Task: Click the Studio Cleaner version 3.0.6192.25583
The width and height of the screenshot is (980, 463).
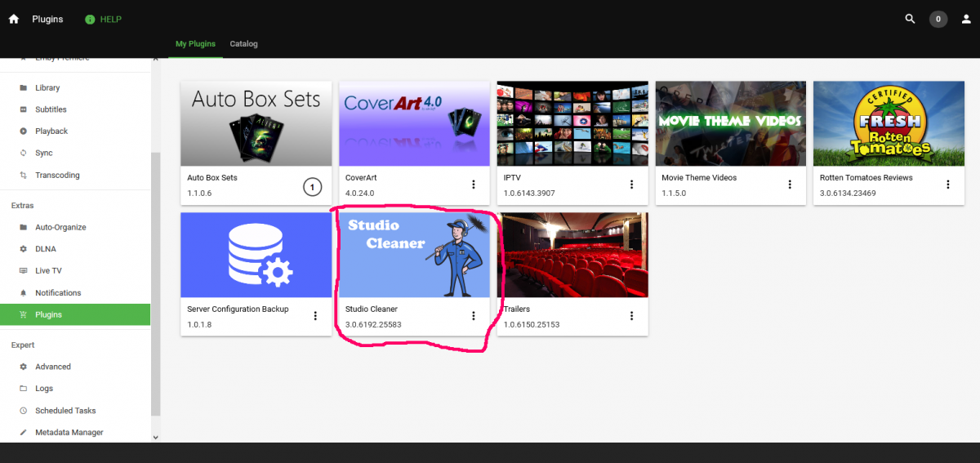Action: click(373, 324)
